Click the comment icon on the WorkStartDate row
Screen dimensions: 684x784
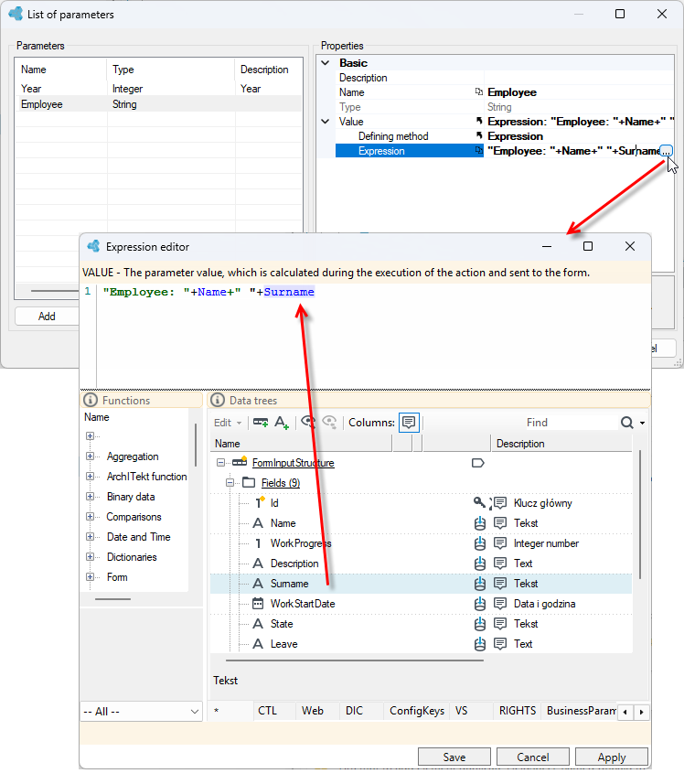click(500, 604)
